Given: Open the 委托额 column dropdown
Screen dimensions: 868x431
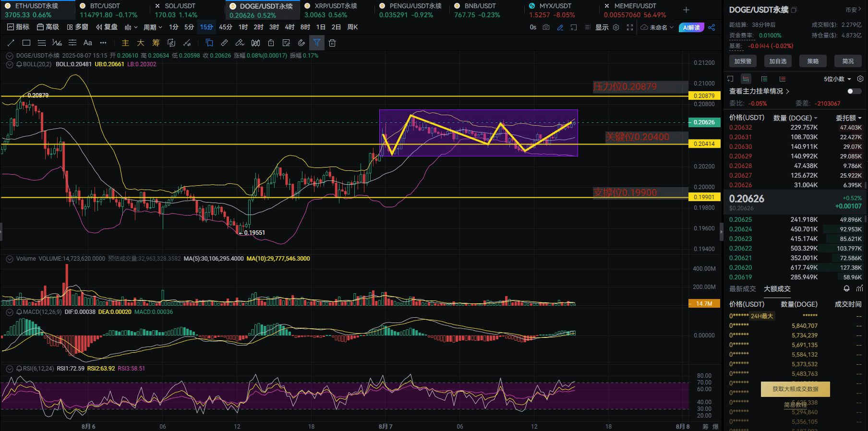Looking at the screenshot, I should 848,118.
